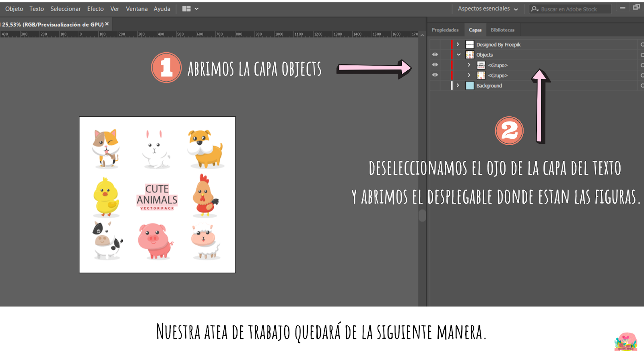This screenshot has width=644, height=362.
Task: Click the Capas panel tab
Action: click(475, 29)
